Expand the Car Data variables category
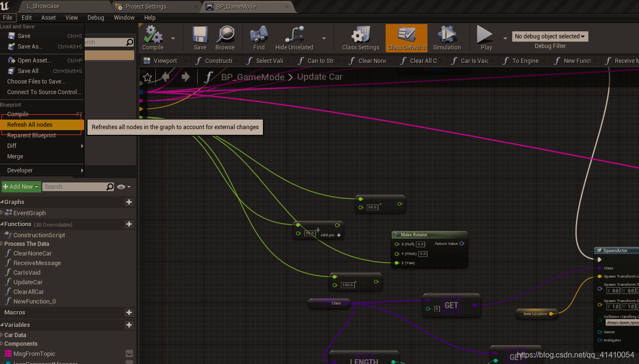The height and width of the screenshot is (364, 639). pos(14,335)
